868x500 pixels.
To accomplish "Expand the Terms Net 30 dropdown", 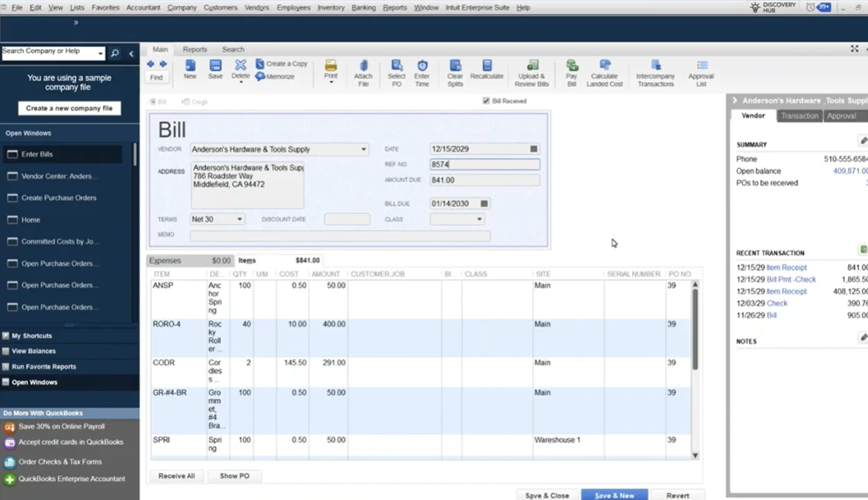I will pos(239,220).
